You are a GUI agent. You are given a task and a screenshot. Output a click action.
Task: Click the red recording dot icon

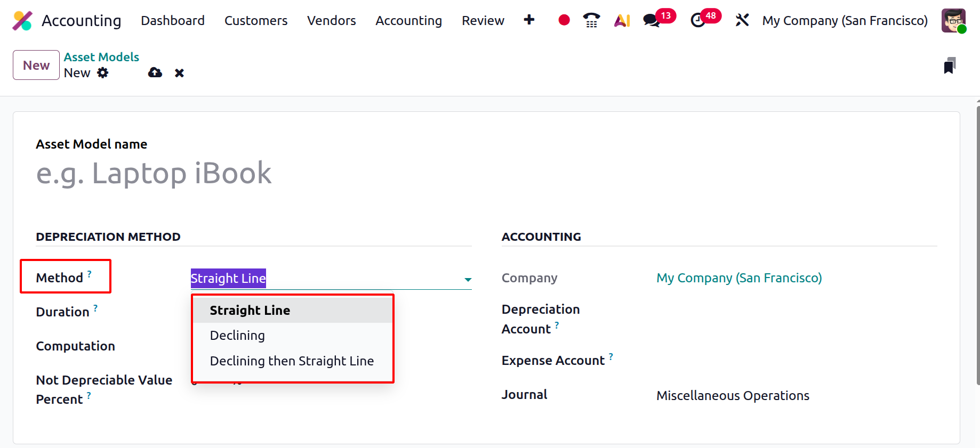pos(564,20)
